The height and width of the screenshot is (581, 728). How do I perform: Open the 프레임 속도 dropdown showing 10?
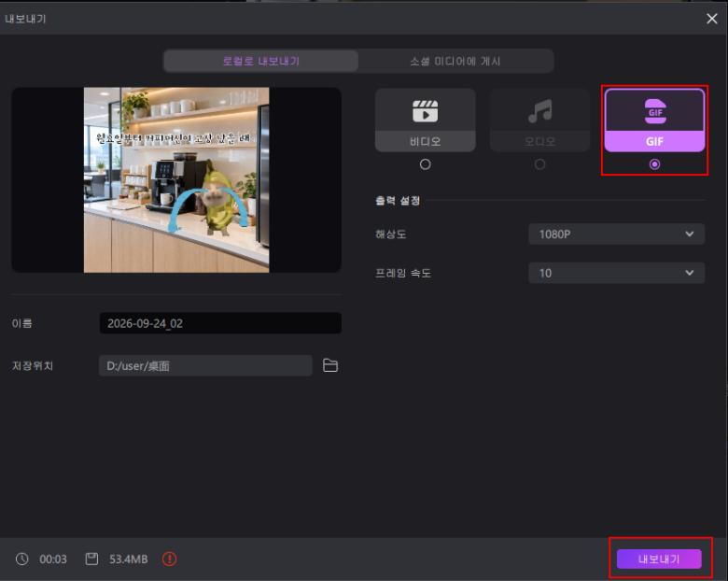[617, 273]
